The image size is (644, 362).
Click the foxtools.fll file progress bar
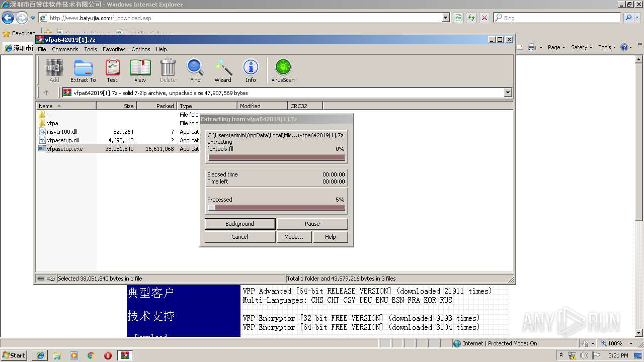(x=277, y=157)
